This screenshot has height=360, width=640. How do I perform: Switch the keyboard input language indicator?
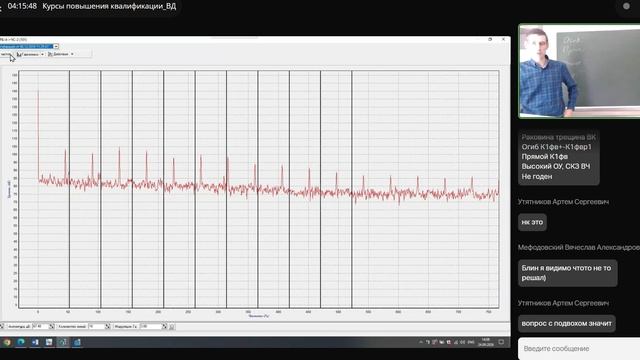(x=471, y=342)
